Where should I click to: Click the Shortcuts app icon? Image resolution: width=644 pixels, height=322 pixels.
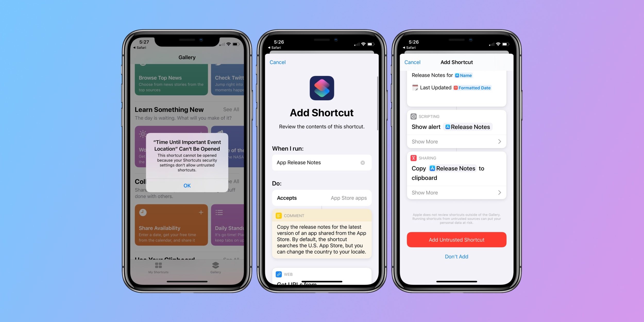pos(321,88)
